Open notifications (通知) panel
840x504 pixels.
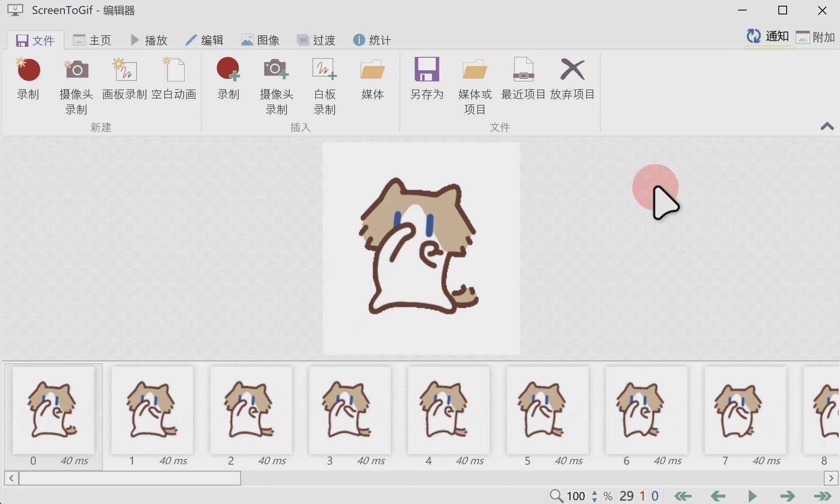point(768,36)
